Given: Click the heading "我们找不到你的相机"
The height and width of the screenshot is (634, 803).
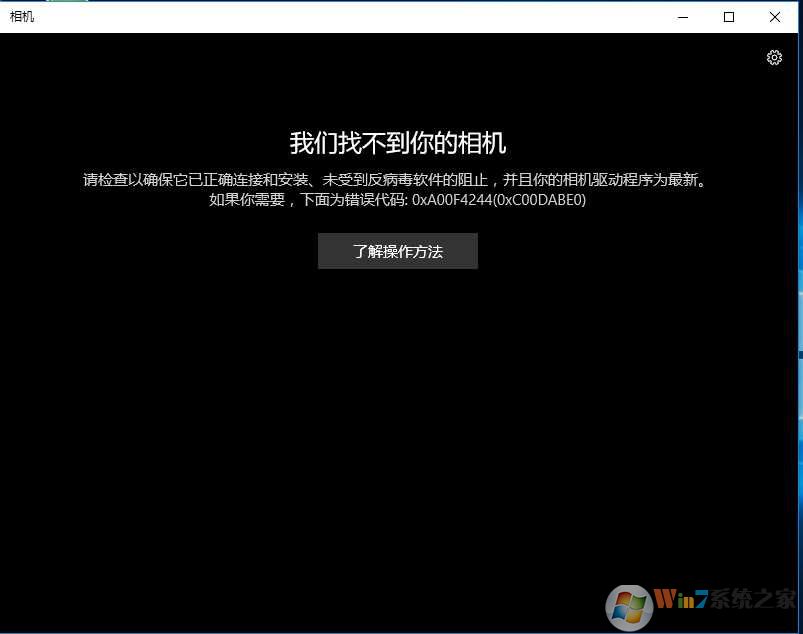Looking at the screenshot, I should pos(397,143).
